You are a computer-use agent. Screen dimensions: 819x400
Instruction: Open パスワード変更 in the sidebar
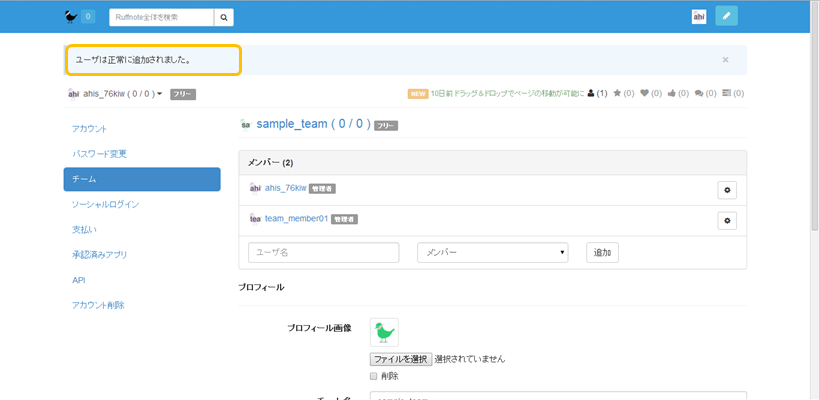point(100,154)
